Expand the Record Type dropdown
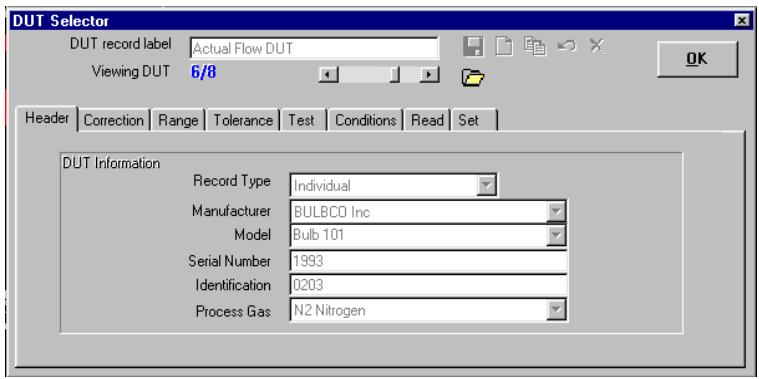Image resolution: width=759 pixels, height=379 pixels. click(486, 185)
